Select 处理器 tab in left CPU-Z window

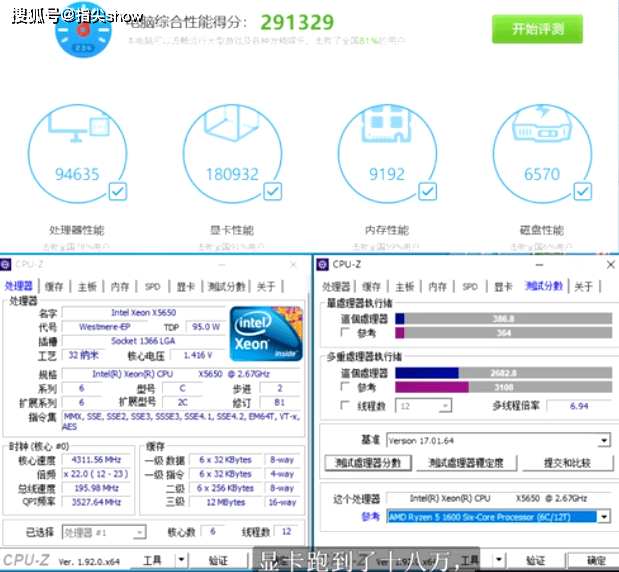tap(19, 286)
